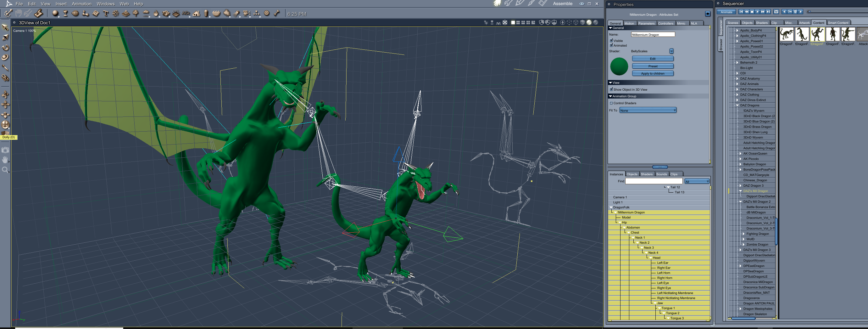Image resolution: width=868 pixels, height=329 pixels.
Task: Collapse the DragonFolk tree node
Action: point(611,207)
